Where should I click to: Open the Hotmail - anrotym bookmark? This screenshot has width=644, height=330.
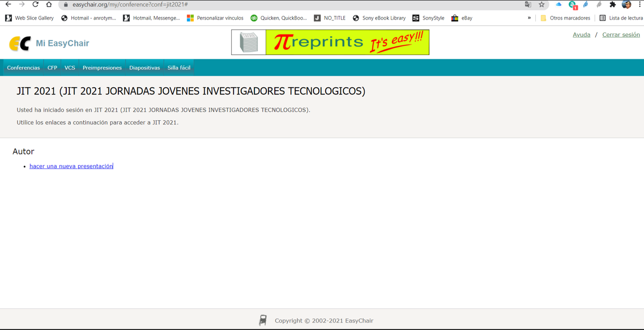[x=89, y=18]
